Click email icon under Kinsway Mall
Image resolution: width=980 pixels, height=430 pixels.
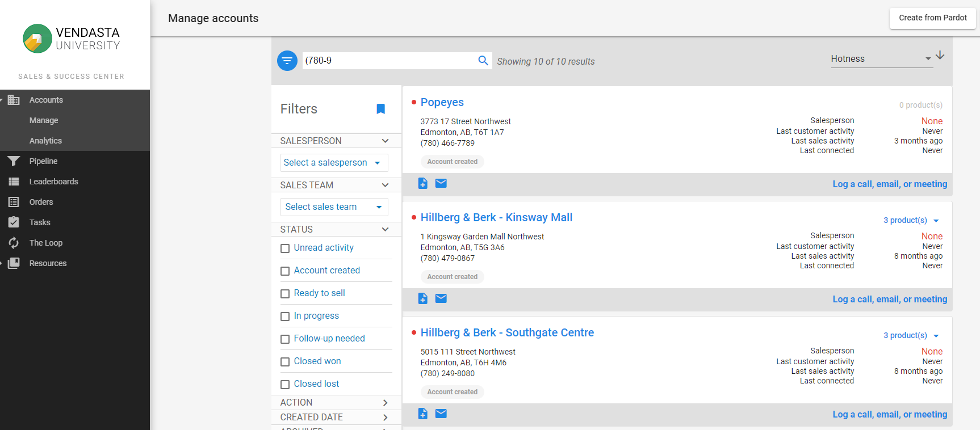coord(441,298)
